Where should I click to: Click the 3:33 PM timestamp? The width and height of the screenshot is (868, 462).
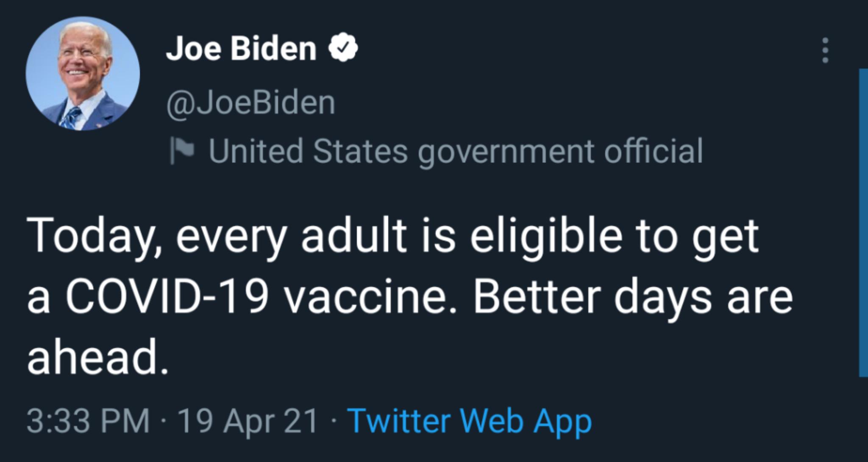[88, 421]
